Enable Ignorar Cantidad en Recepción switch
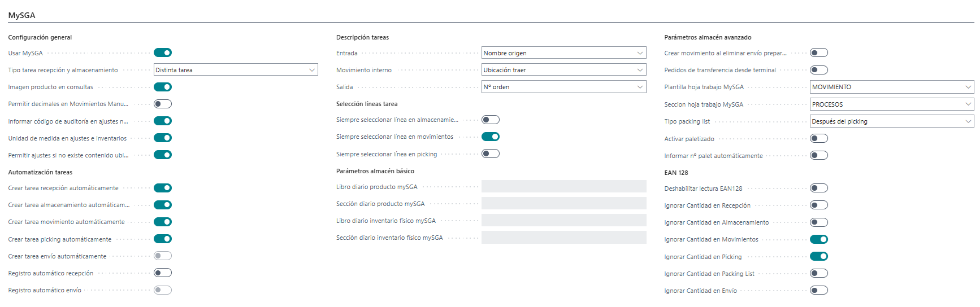Viewport: 980px width, 307px height. (x=819, y=205)
